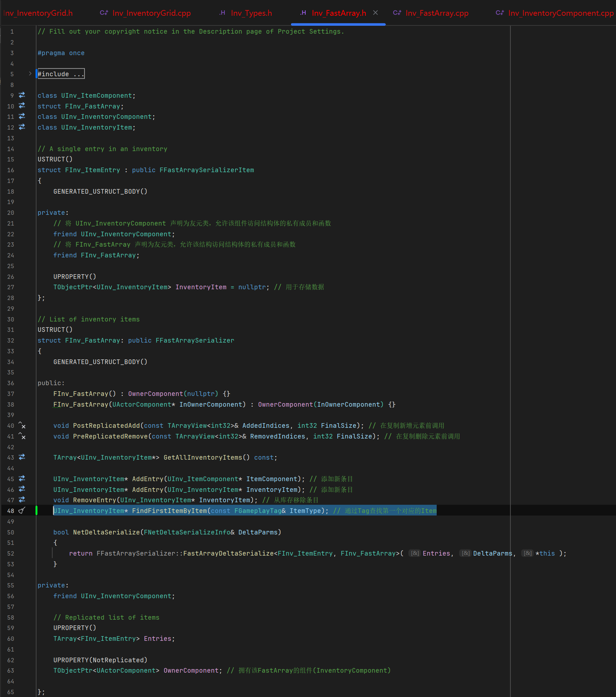
Task: Click FFastArraySerializerItem base type on line 16
Action: [207, 170]
